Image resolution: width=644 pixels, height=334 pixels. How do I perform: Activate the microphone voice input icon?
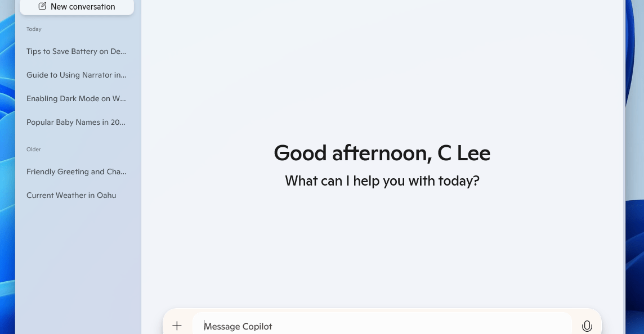587,326
